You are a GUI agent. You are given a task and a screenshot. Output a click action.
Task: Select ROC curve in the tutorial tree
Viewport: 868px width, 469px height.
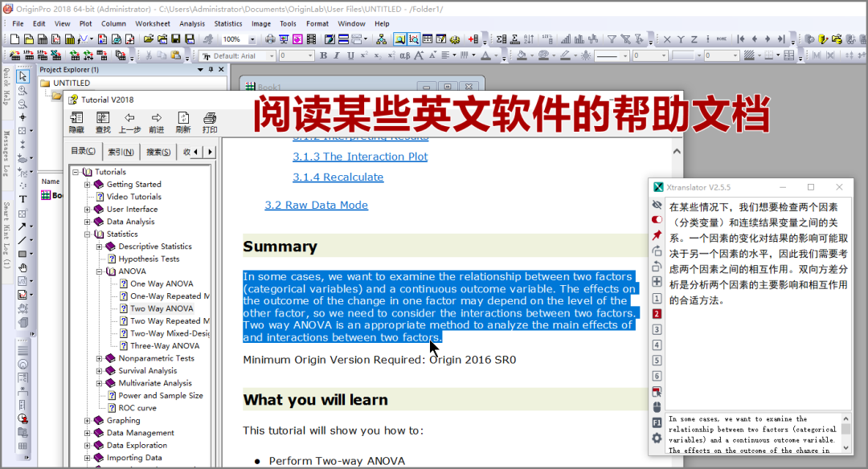137,408
